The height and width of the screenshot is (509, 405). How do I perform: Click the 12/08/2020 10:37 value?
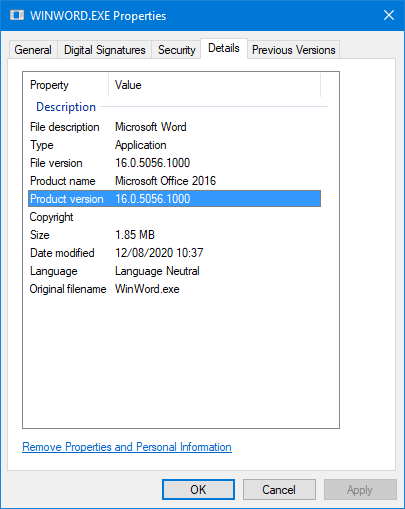click(159, 253)
